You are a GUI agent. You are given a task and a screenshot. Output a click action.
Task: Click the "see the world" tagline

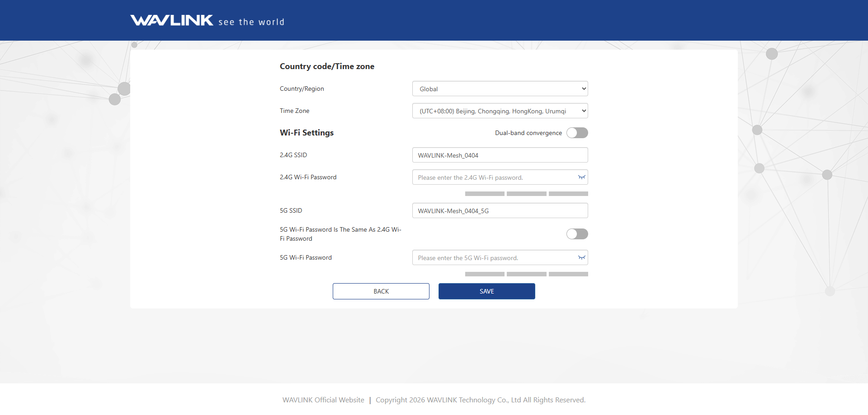pyautogui.click(x=251, y=22)
